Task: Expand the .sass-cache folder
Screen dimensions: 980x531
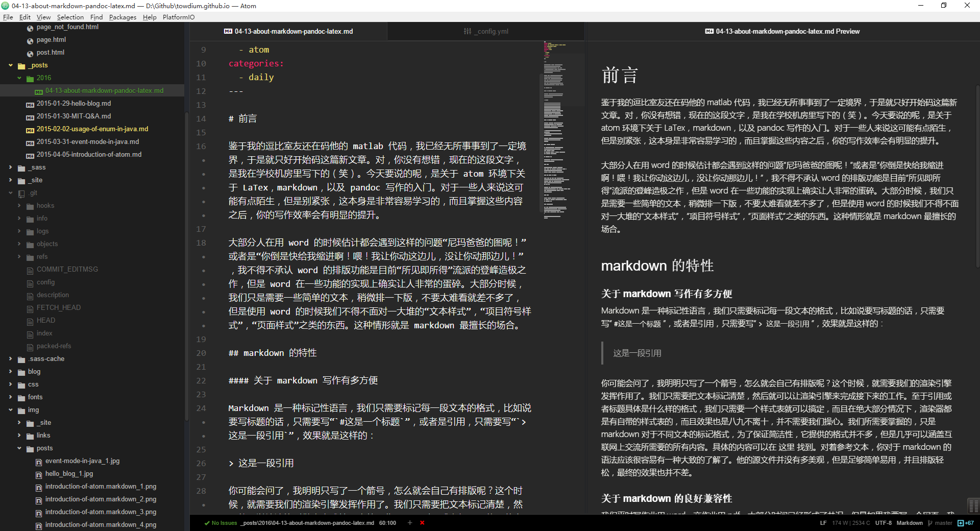Action: point(11,359)
